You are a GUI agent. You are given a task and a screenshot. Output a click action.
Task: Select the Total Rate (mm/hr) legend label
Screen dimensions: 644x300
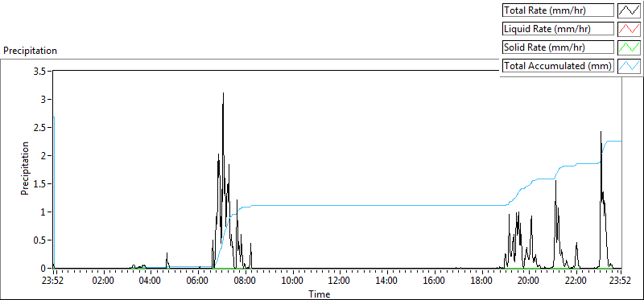[559, 10]
